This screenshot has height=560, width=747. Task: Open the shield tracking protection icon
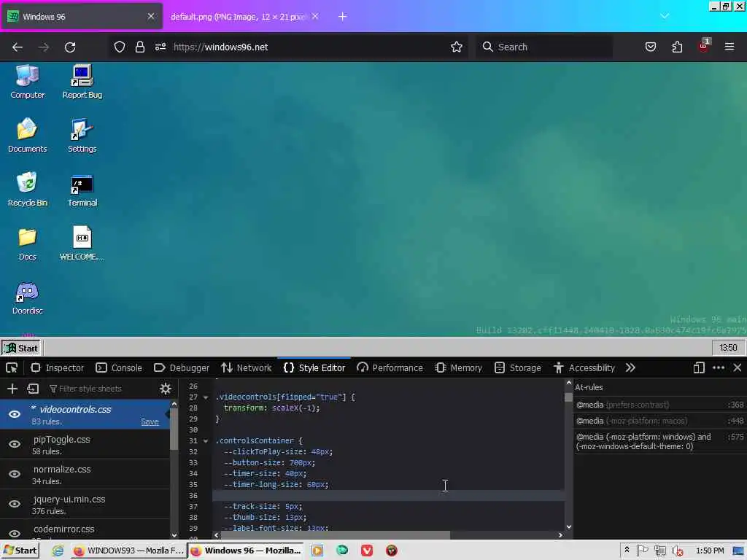tap(120, 47)
